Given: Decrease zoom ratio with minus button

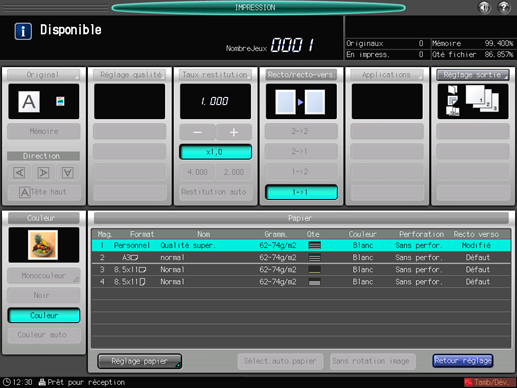Looking at the screenshot, I should [197, 132].
